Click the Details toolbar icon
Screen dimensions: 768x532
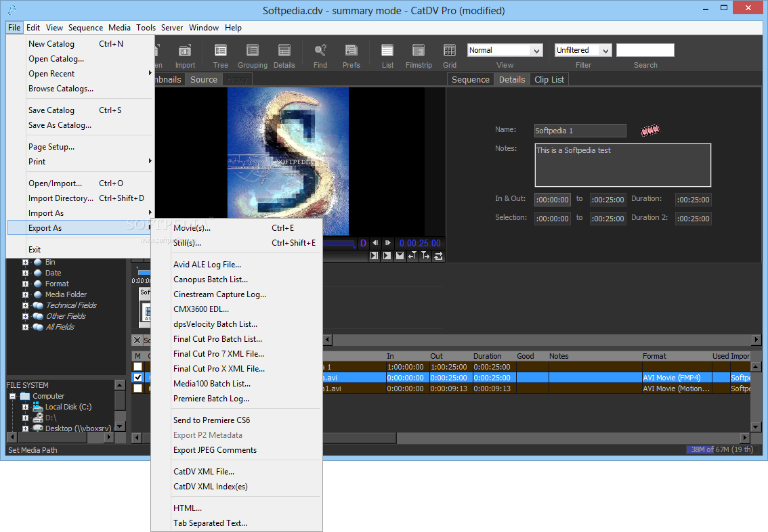tap(284, 50)
